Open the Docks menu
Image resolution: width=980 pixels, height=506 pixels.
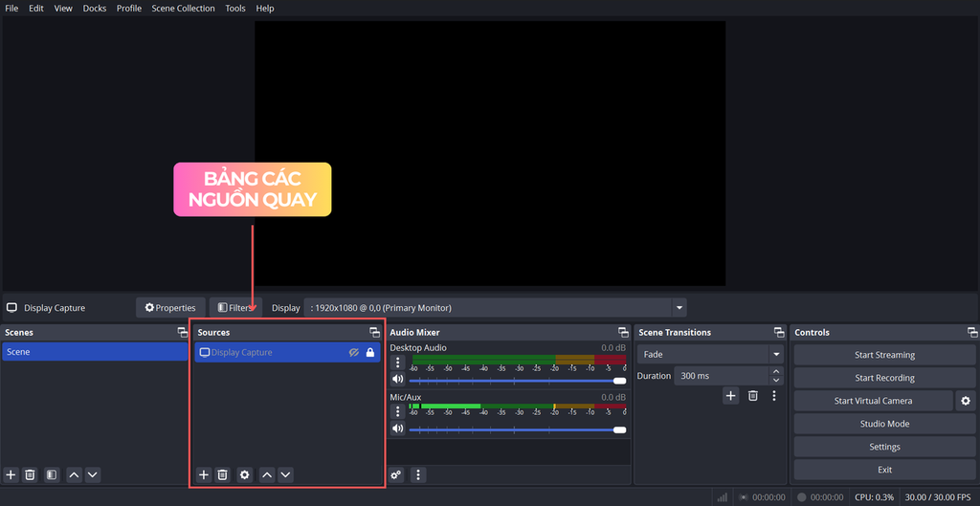tap(95, 9)
